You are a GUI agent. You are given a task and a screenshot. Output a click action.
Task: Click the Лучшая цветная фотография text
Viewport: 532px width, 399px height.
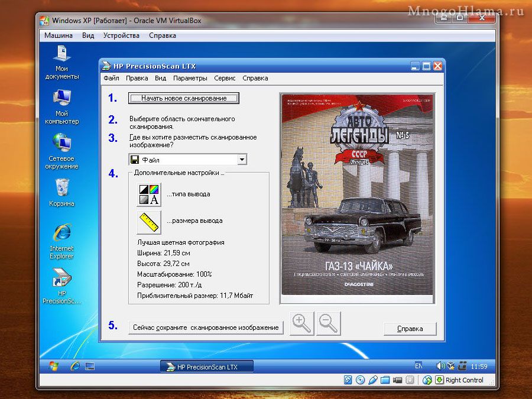(x=181, y=242)
